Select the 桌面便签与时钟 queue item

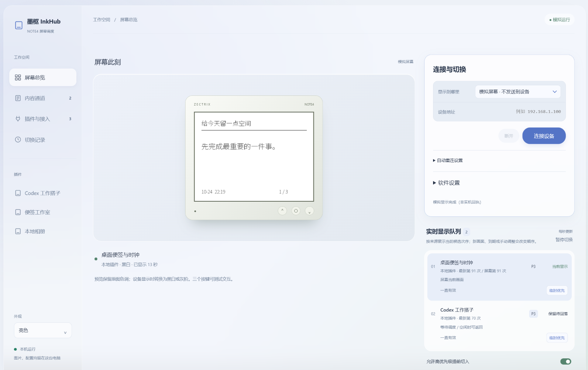pos(499,277)
